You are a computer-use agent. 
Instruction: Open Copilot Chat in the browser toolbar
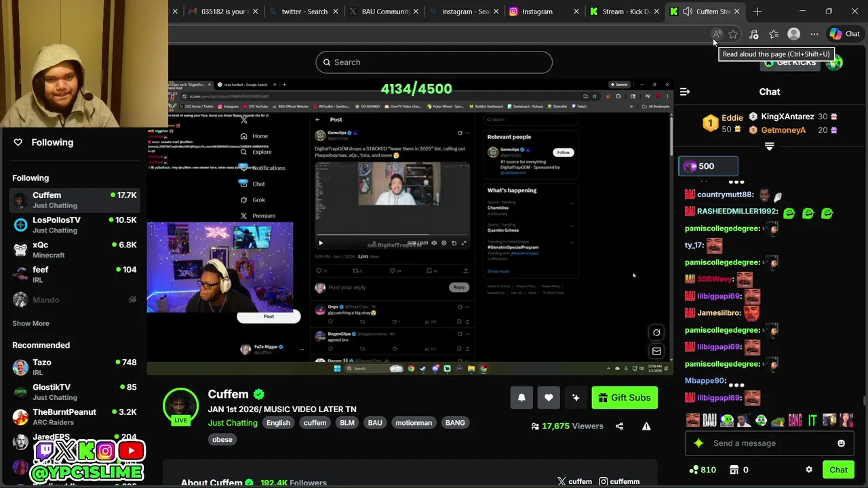[x=845, y=34]
